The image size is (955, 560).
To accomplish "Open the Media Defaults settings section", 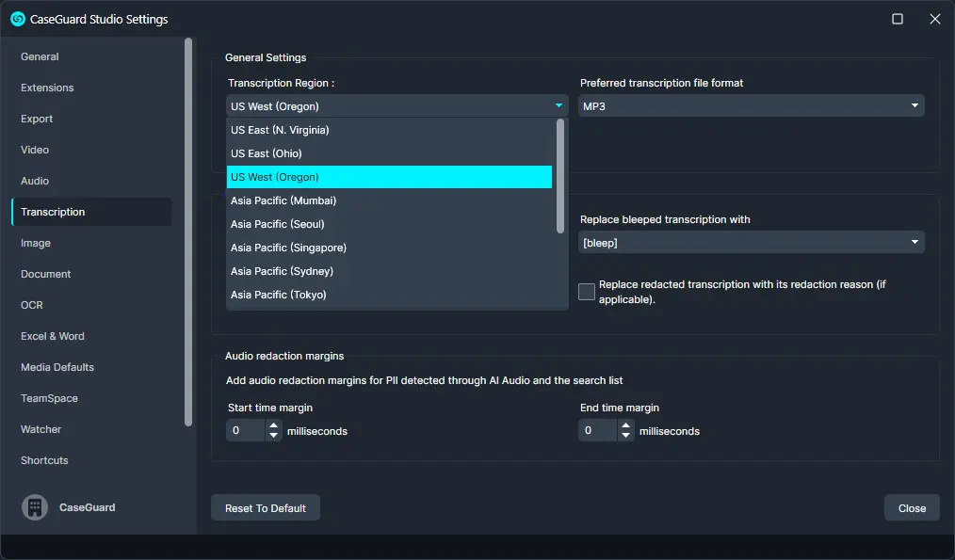I will tap(91, 367).
